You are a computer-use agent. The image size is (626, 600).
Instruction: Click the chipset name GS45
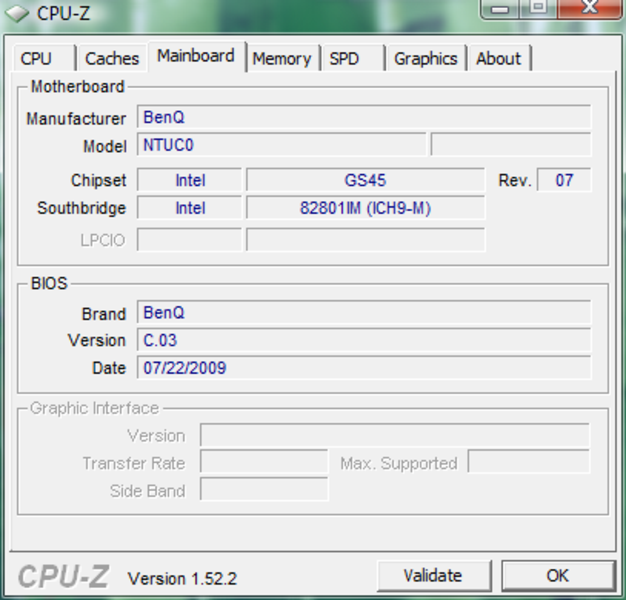(x=365, y=180)
